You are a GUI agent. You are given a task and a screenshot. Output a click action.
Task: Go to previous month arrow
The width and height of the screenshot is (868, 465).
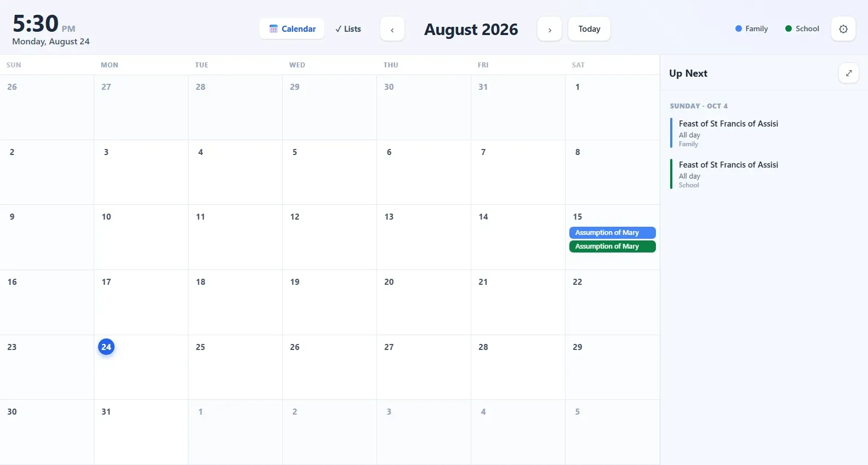tap(392, 29)
